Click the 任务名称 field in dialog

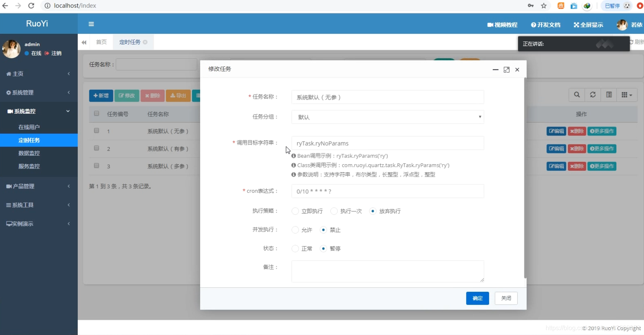coord(387,97)
